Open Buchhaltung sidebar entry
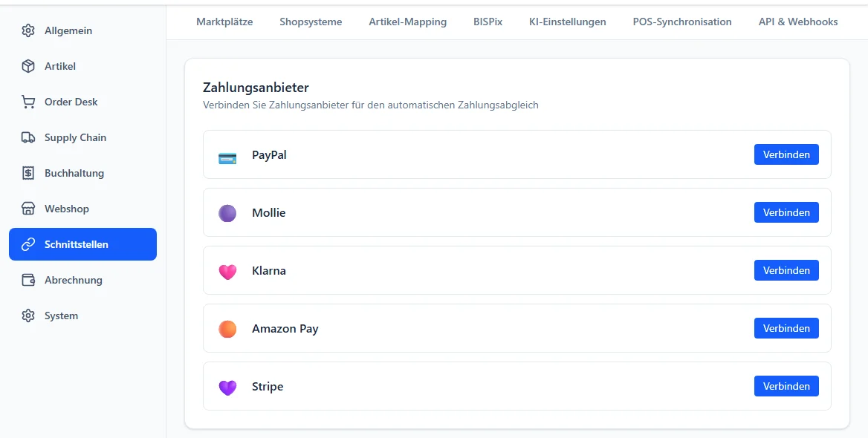 (x=82, y=173)
